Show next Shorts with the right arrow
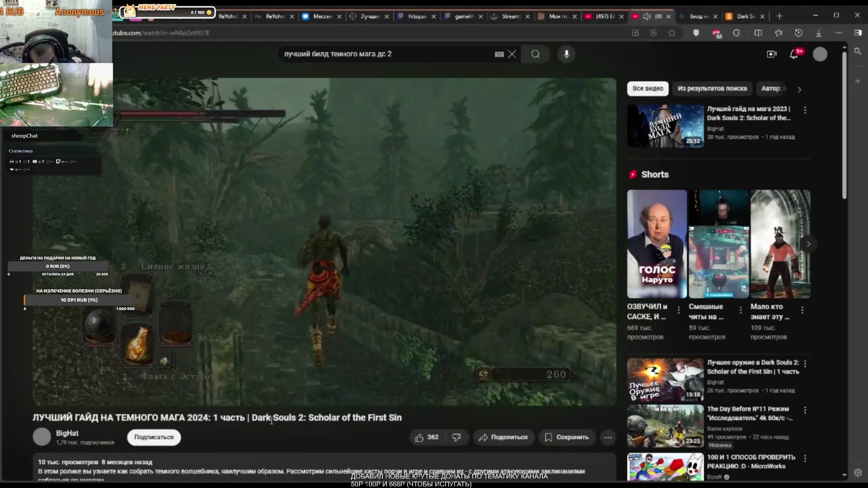Image resolution: width=868 pixels, height=488 pixels. 808,244
